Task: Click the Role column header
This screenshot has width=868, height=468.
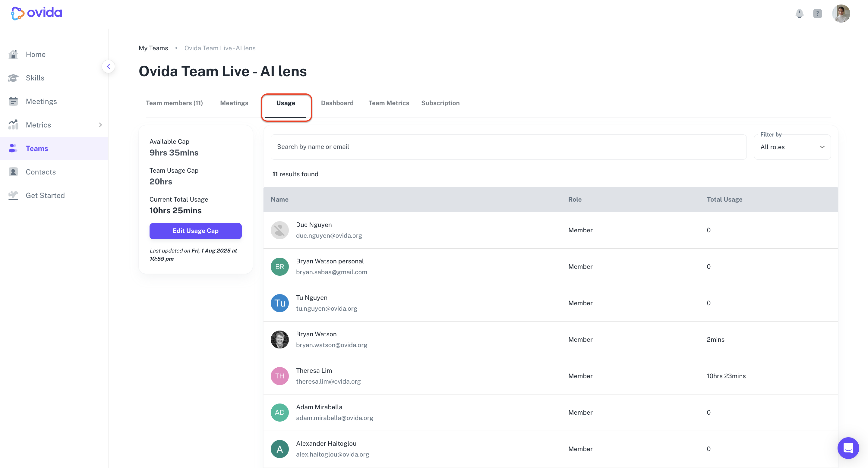Action: coord(575,199)
